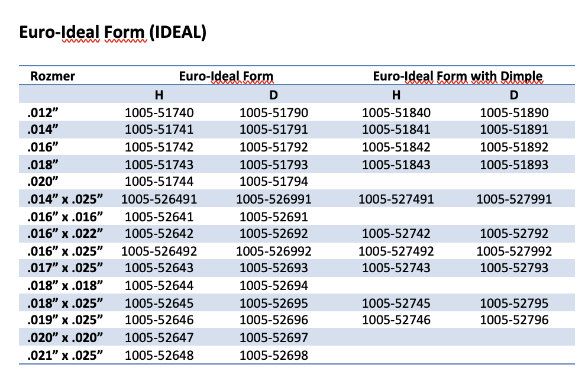Click the first H subheader cell
Image resolution: width=588 pixels, height=374 pixels.
159,95
